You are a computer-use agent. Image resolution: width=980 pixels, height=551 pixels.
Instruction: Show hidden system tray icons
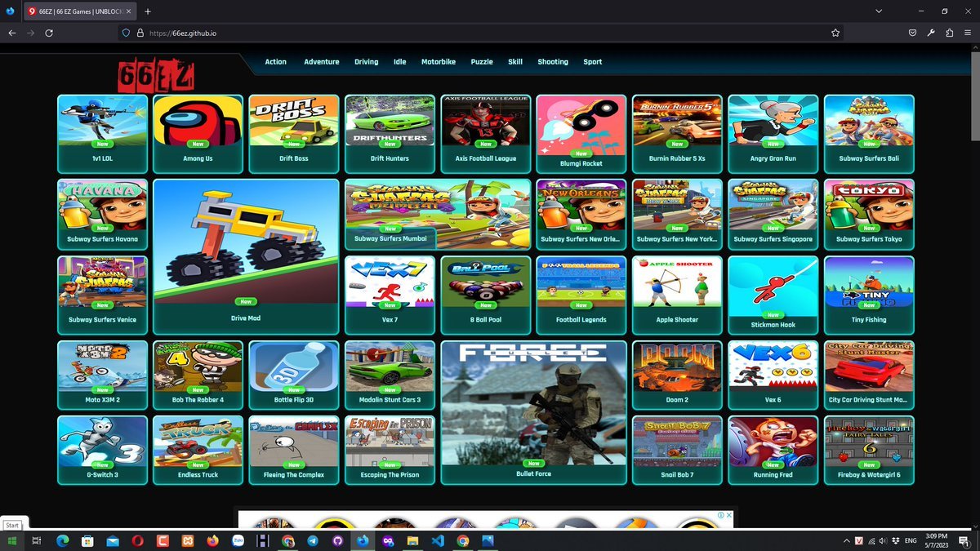click(846, 541)
